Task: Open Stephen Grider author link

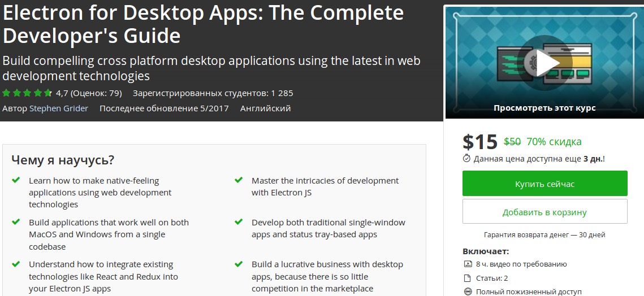Action: (x=59, y=108)
